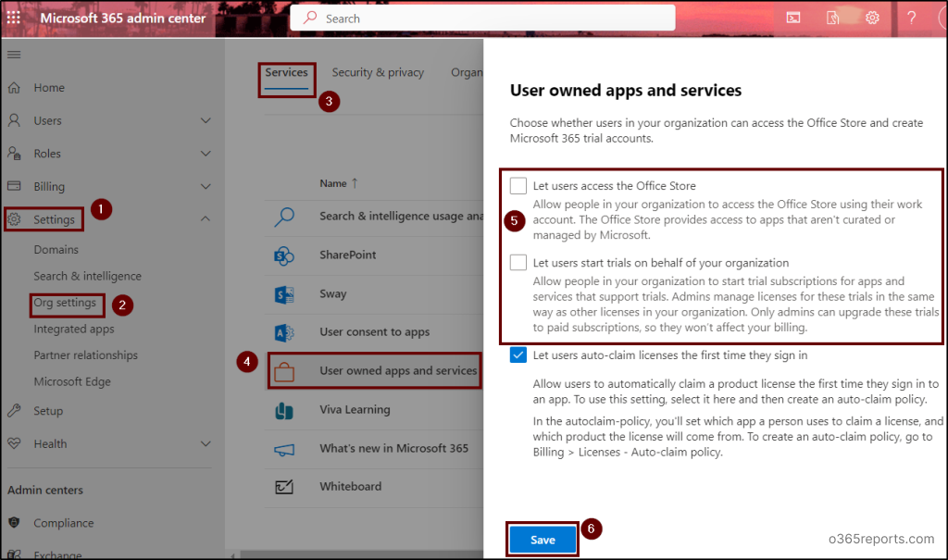Screen dimensions: 948x560
Task: Click the Setup wrench icon
Action: click(14, 411)
